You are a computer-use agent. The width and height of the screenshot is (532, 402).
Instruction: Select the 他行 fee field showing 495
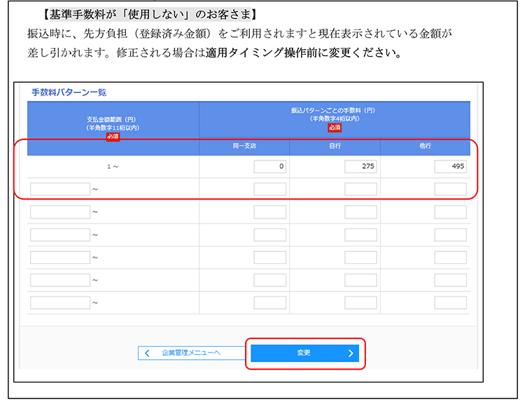451,167
